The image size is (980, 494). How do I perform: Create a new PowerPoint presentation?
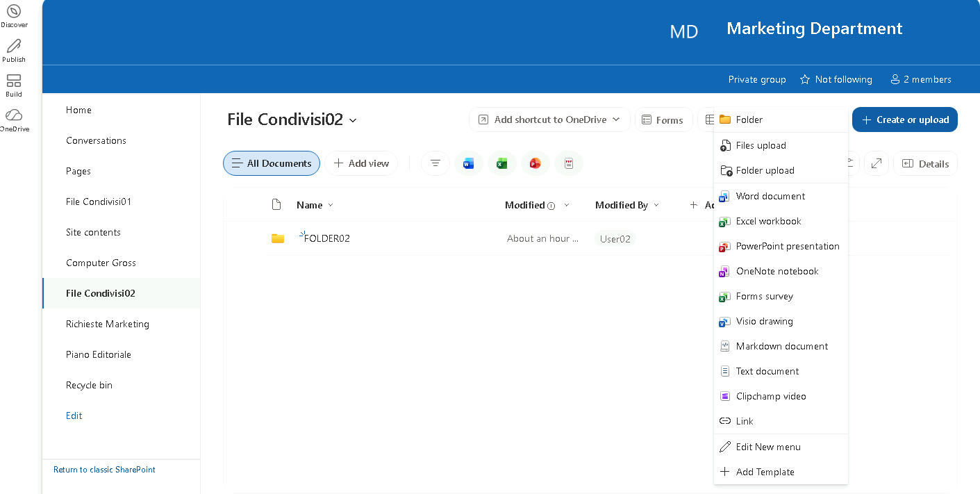pyautogui.click(x=781, y=246)
